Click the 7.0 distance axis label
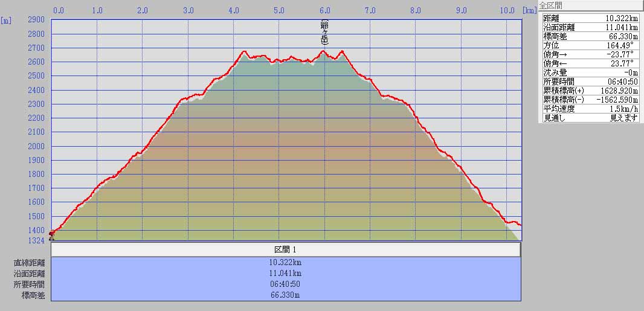644x311 pixels. 370,10
